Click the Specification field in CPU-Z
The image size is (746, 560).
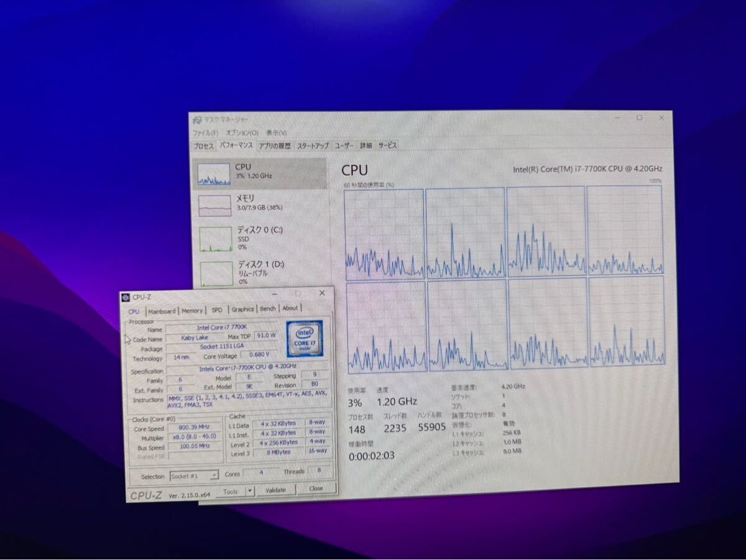(247, 367)
